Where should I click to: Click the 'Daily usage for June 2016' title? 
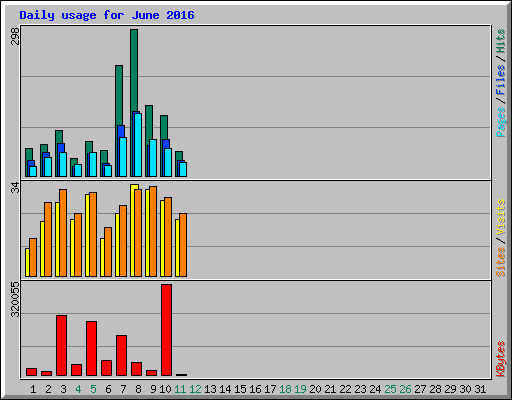[x=107, y=15]
